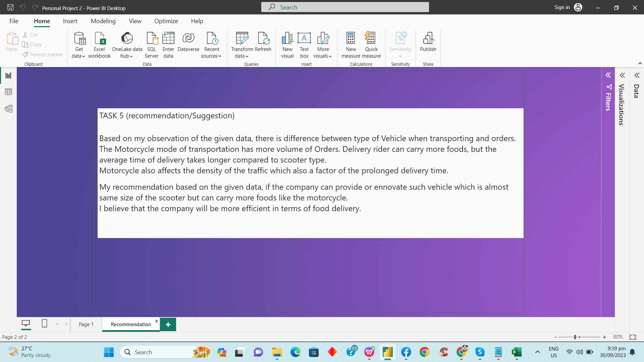Open Model view from left sidebar
This screenshot has width=644, height=362.
(x=9, y=109)
